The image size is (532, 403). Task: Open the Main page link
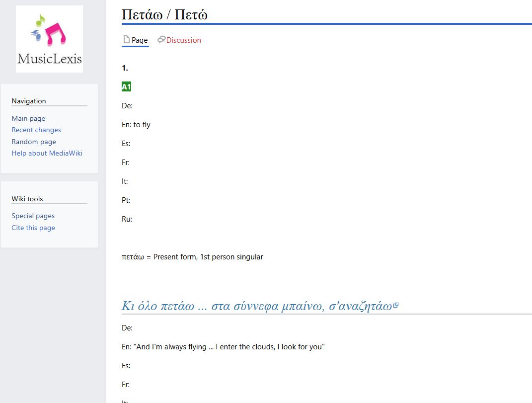coord(28,118)
